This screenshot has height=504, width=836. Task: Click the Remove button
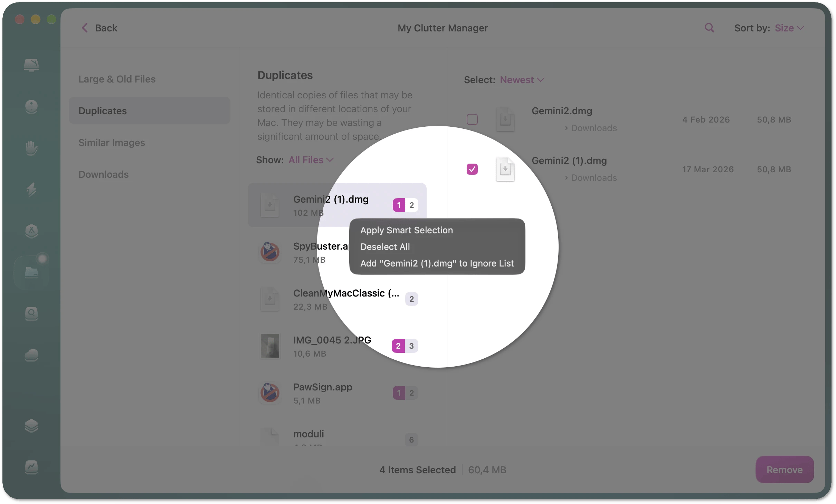(785, 469)
